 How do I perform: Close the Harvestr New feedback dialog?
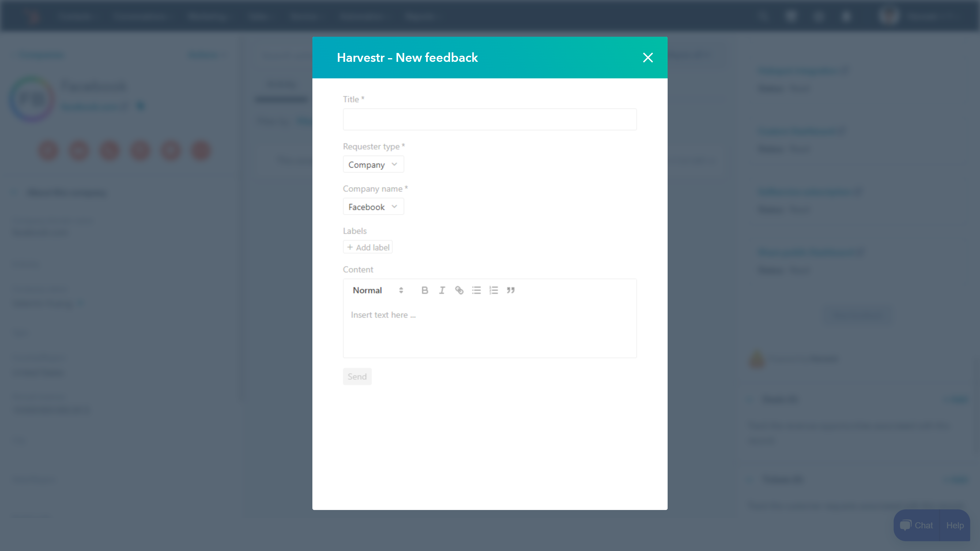(647, 58)
